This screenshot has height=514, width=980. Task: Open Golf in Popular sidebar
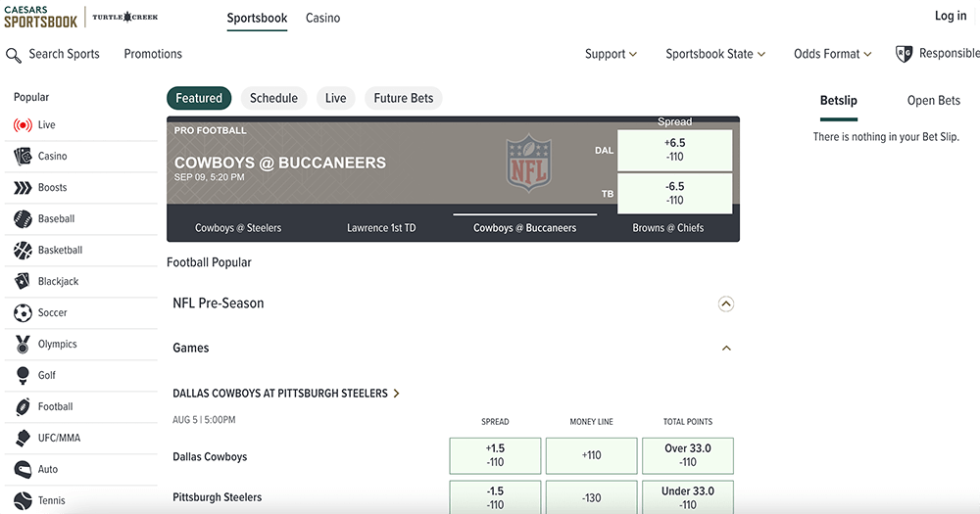click(x=81, y=375)
